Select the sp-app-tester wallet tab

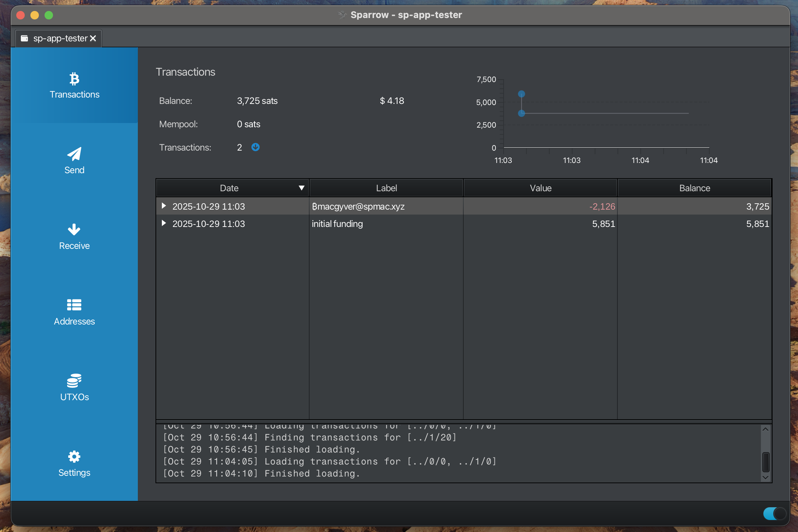(x=60, y=38)
